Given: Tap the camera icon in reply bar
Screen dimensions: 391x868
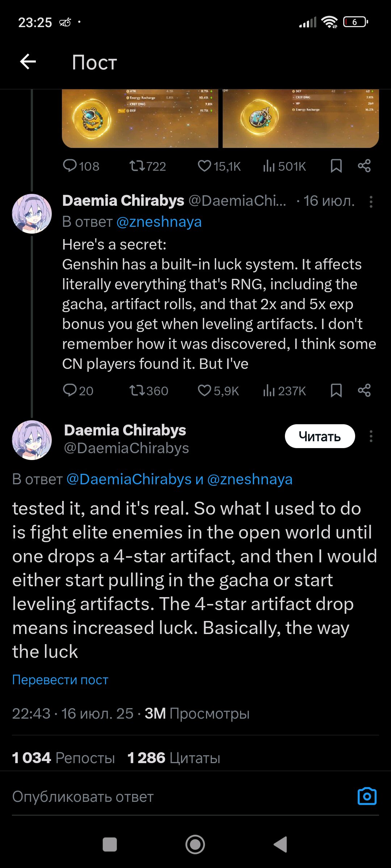Looking at the screenshot, I should pyautogui.click(x=367, y=796).
